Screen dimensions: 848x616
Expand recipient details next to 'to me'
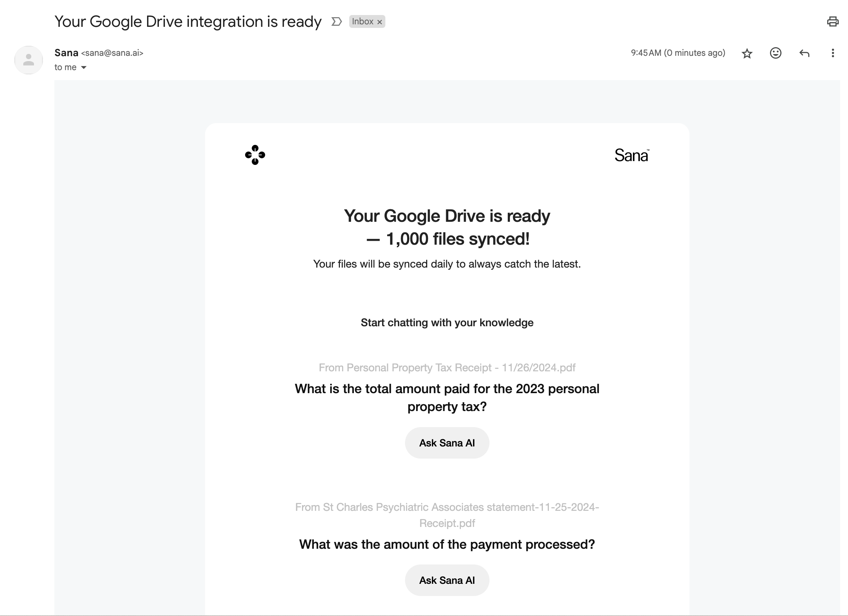[x=84, y=68]
